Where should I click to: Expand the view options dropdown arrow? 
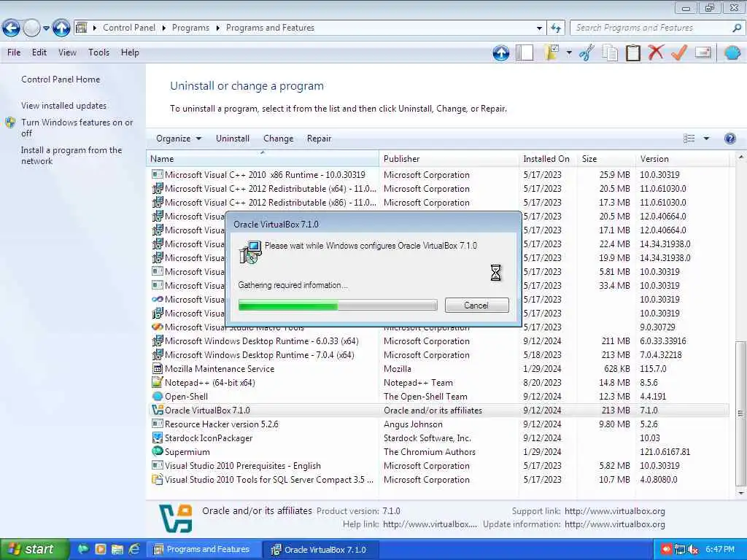(x=706, y=139)
